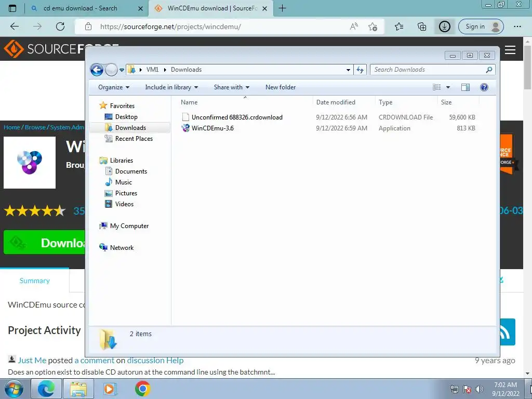The image size is (532, 399).
Task: Open the Organize menu
Action: (x=114, y=87)
